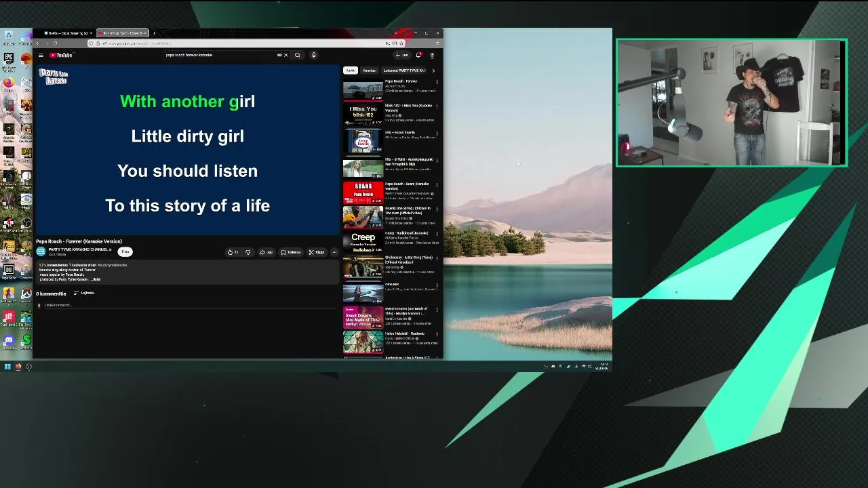Click the karaoke video player area

tap(187, 150)
